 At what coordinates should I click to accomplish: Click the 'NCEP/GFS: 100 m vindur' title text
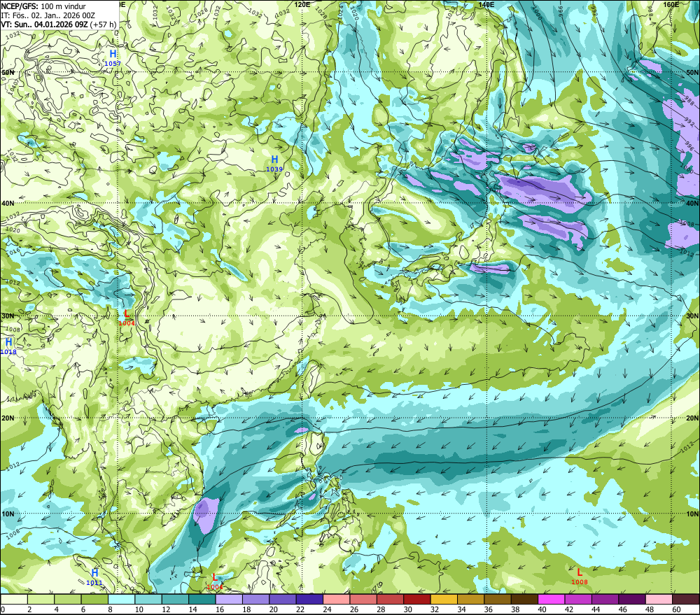coord(43,6)
